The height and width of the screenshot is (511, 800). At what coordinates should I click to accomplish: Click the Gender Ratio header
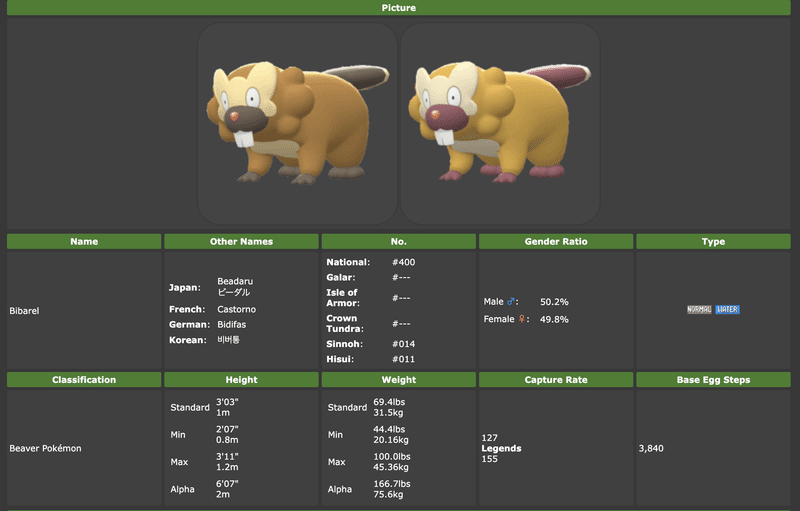tap(556, 241)
